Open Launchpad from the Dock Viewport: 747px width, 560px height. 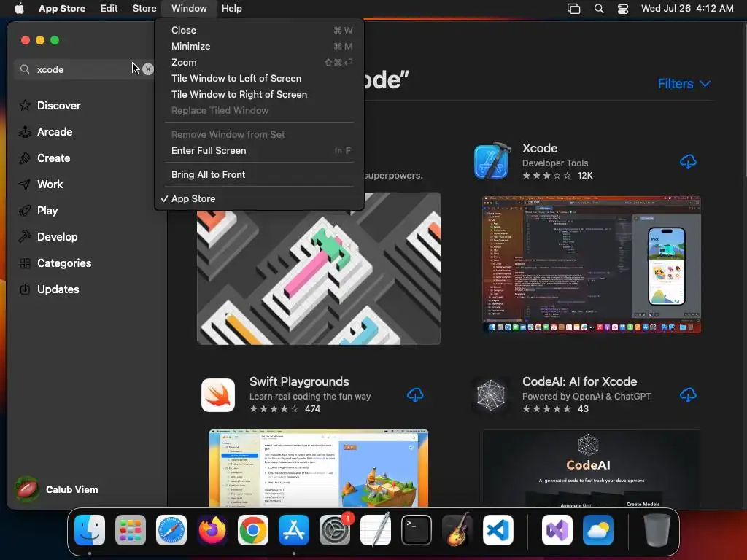point(131,530)
